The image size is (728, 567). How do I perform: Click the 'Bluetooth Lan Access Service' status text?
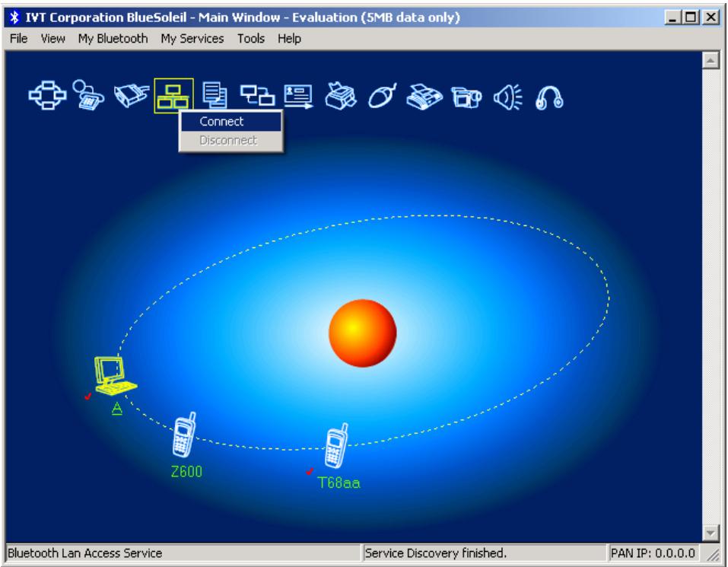[85, 553]
